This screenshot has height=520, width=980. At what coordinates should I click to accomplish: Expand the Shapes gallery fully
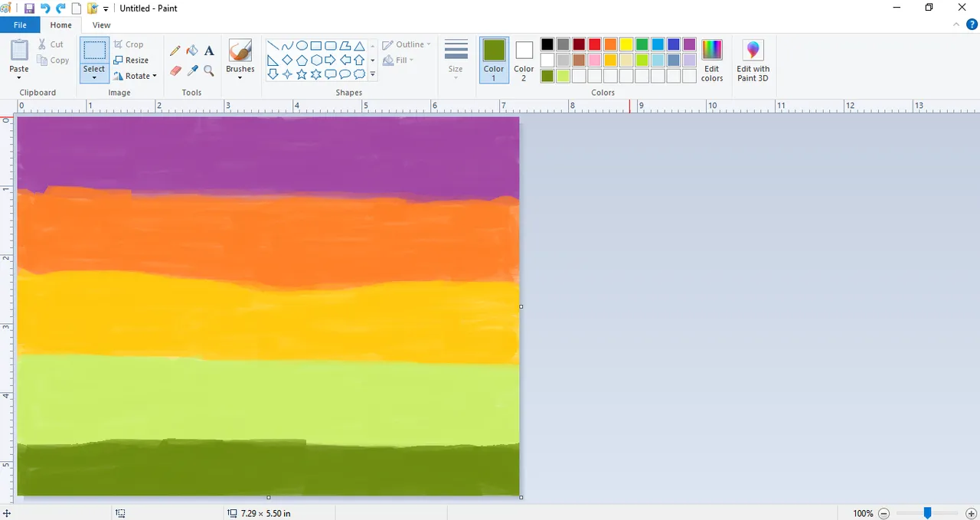pos(373,74)
